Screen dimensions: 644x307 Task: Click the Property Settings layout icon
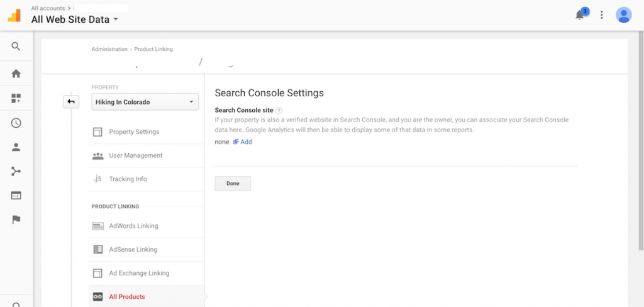97,132
